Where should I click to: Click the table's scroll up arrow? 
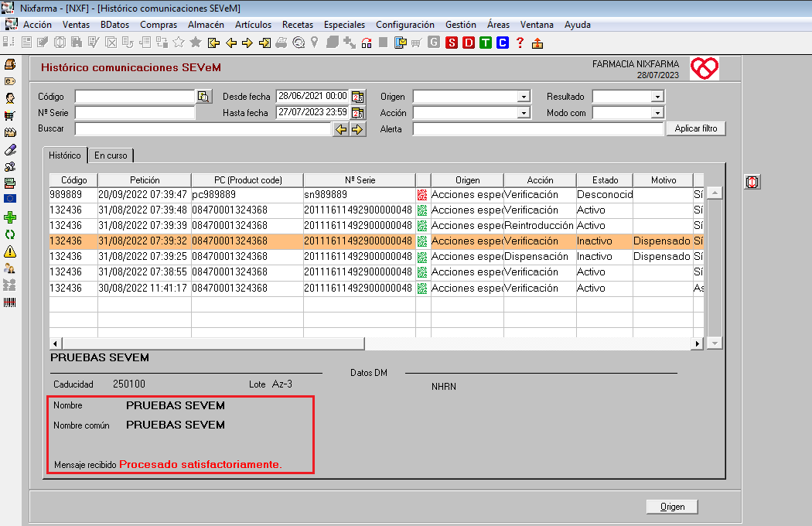(x=715, y=193)
